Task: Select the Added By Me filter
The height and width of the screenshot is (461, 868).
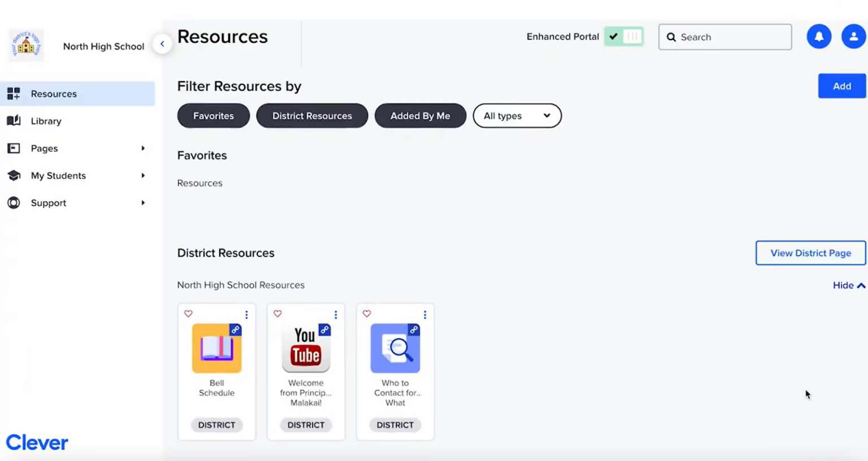Action: click(x=420, y=116)
